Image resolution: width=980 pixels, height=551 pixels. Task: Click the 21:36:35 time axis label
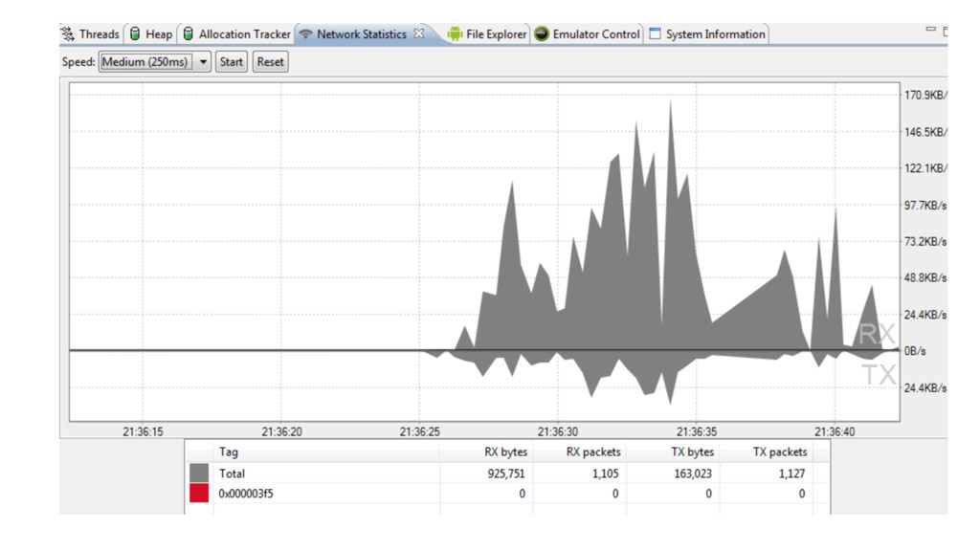pyautogui.click(x=697, y=431)
